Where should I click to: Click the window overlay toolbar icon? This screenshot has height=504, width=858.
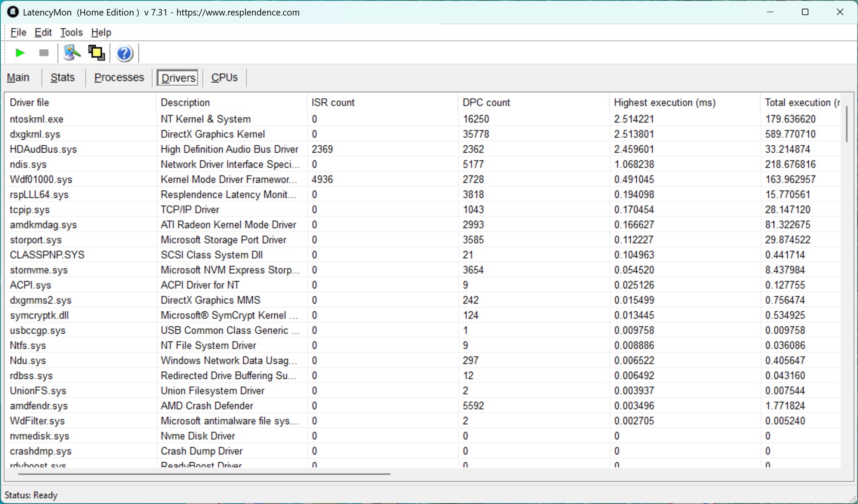(96, 53)
